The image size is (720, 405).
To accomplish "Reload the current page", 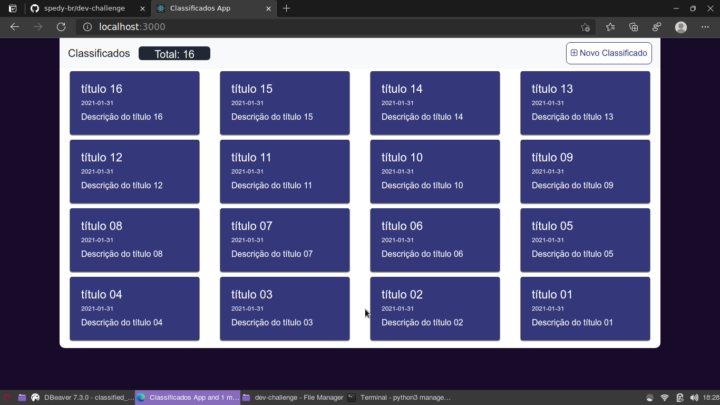I will pos(60,27).
